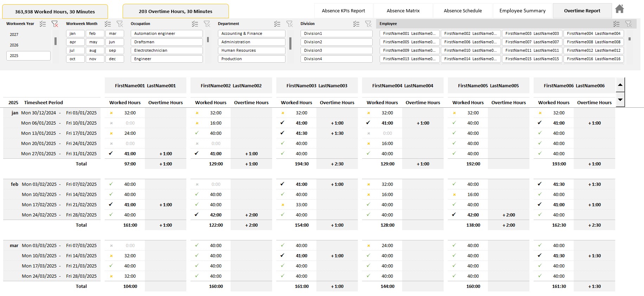Clear the Occupation slicer filter
Viewport: 644px width, 296px height.
coord(207,24)
